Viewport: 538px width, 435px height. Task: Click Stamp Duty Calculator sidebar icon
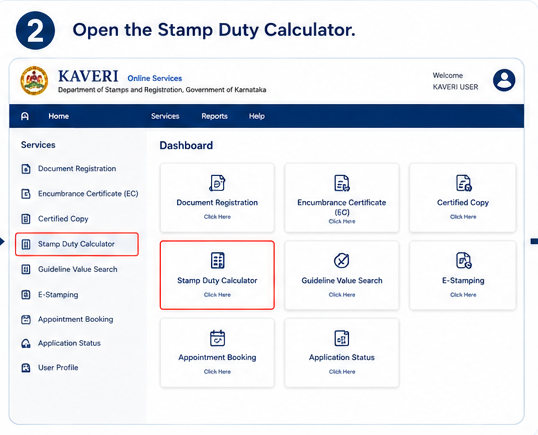tap(26, 244)
